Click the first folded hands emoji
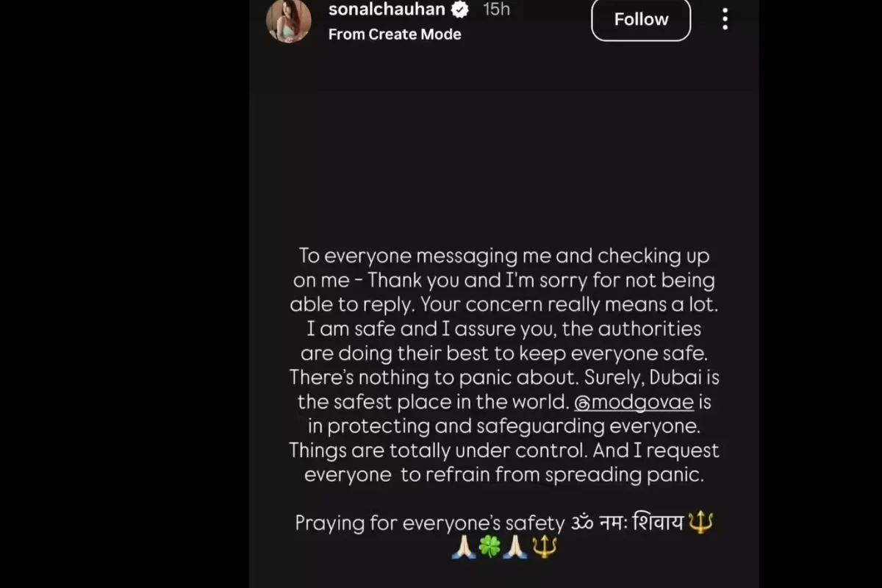 pos(462,547)
